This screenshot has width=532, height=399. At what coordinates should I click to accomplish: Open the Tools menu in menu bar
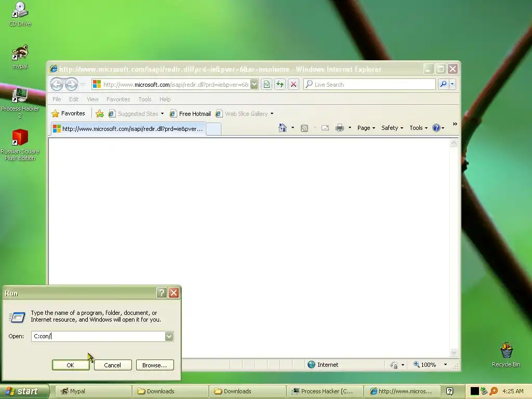[x=145, y=99]
